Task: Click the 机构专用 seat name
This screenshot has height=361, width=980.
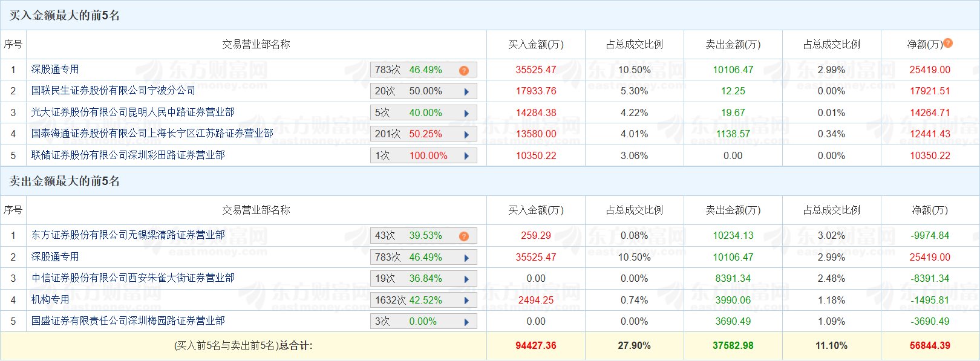Action: (50, 300)
